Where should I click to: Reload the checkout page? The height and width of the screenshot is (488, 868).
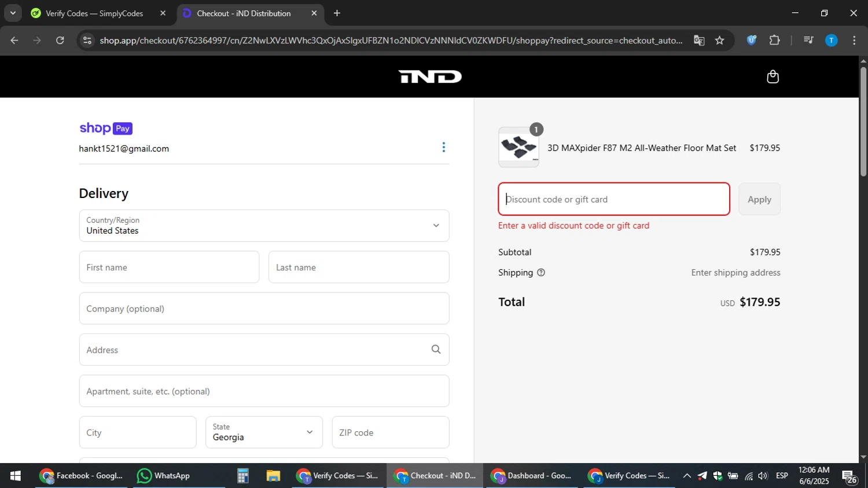coord(60,40)
